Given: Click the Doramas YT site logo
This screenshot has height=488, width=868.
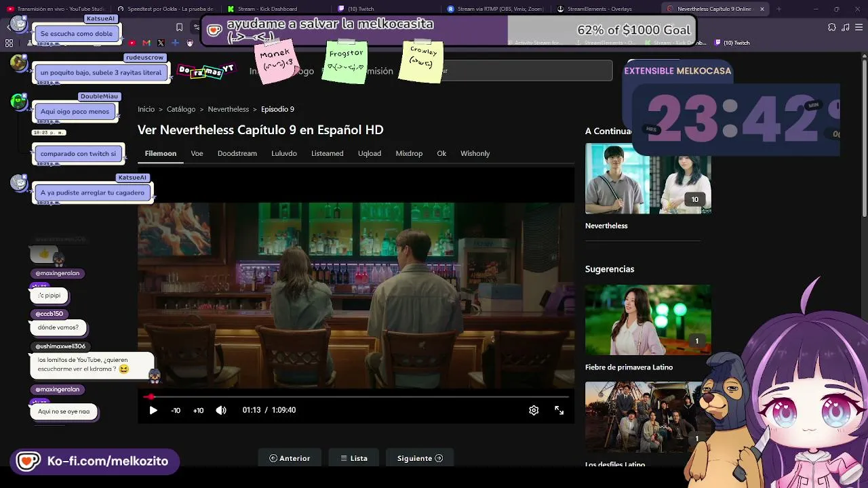Looking at the screenshot, I should click(x=205, y=70).
